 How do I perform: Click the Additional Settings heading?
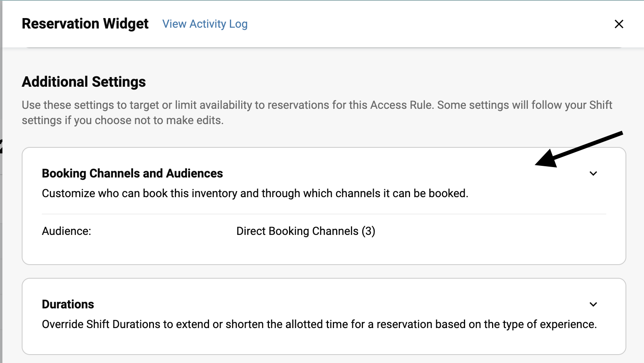tap(84, 82)
